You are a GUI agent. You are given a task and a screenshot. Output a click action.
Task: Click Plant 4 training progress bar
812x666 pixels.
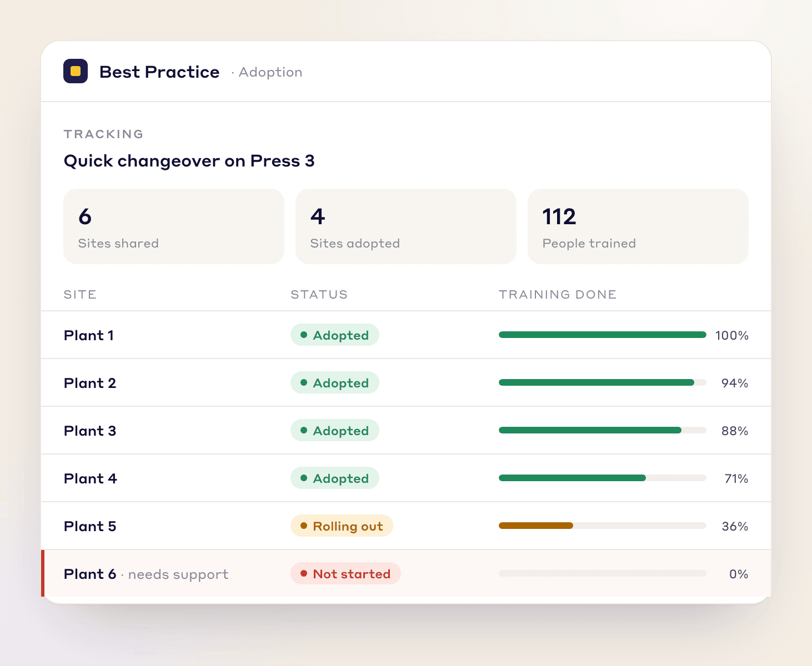603,478
